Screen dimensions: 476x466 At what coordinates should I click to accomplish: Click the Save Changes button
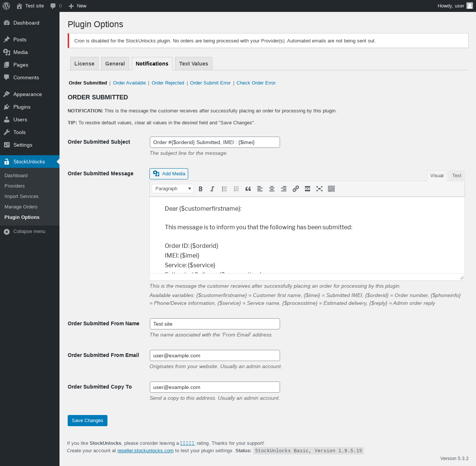[87, 421]
